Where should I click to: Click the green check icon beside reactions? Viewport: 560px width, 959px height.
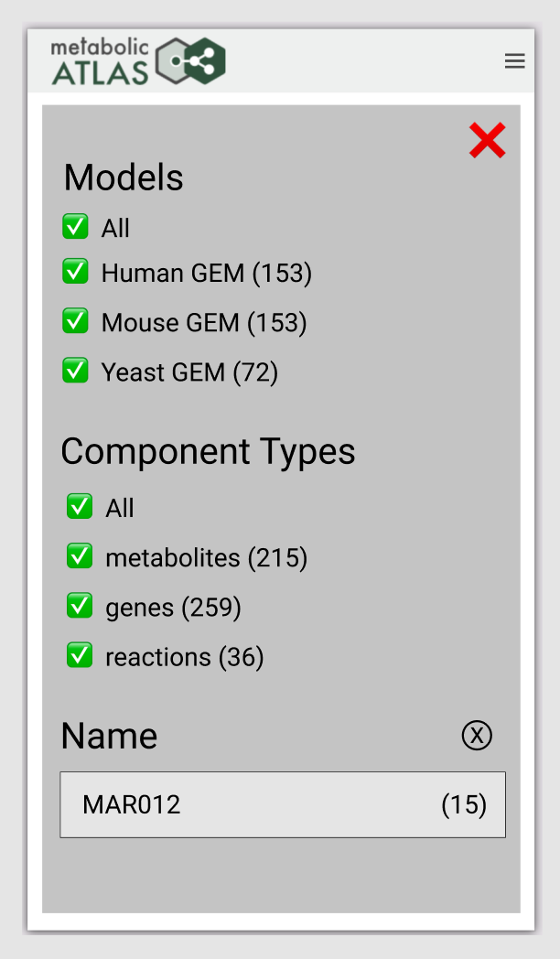click(x=79, y=655)
